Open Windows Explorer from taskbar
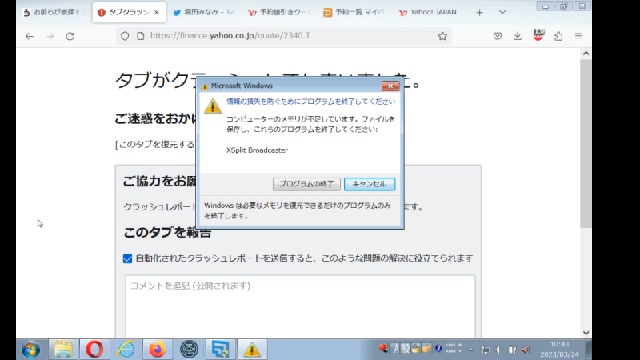The height and width of the screenshot is (360, 640). pos(63,349)
